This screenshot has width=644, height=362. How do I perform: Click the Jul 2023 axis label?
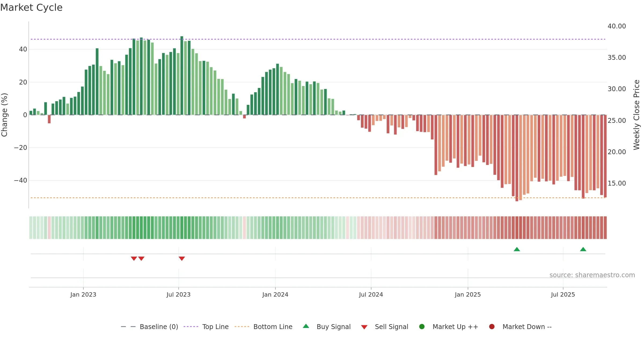pyautogui.click(x=178, y=294)
